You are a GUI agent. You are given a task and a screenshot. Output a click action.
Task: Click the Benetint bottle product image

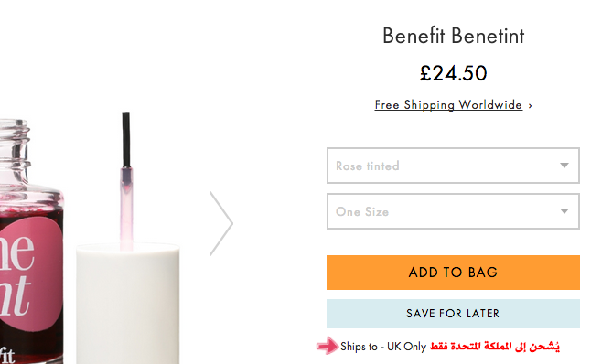(31, 241)
